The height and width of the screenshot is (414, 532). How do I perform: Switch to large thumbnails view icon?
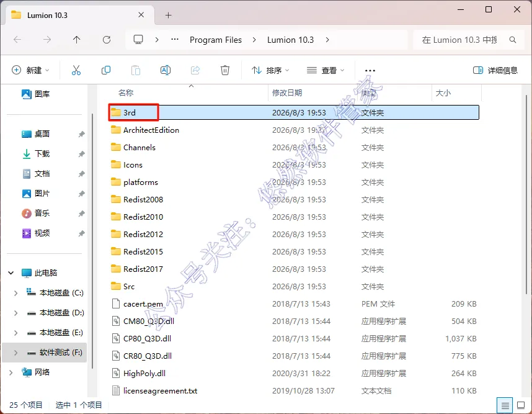tap(521, 405)
